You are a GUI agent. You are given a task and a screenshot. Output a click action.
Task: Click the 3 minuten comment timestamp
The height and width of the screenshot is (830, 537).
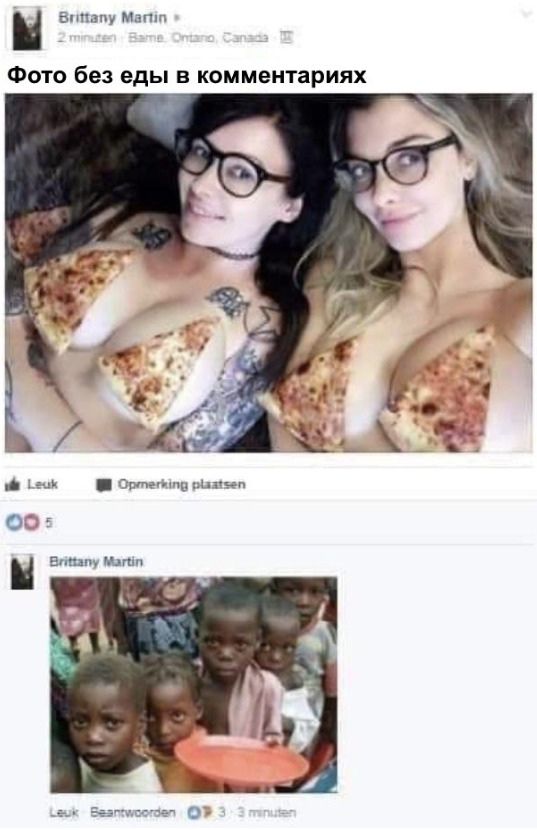tap(266, 812)
